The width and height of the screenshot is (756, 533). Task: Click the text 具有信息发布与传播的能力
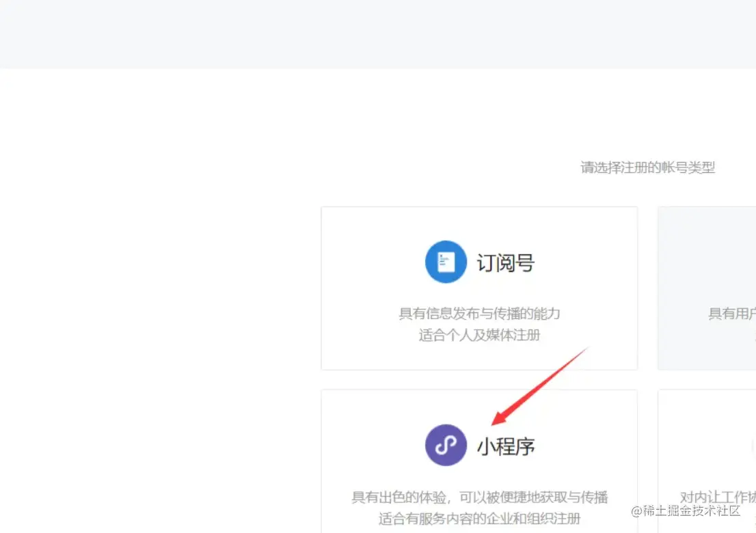479,314
